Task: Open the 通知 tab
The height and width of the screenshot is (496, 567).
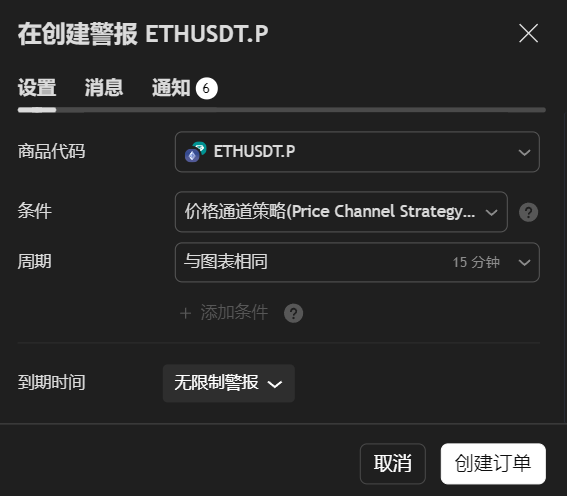Action: click(171, 88)
